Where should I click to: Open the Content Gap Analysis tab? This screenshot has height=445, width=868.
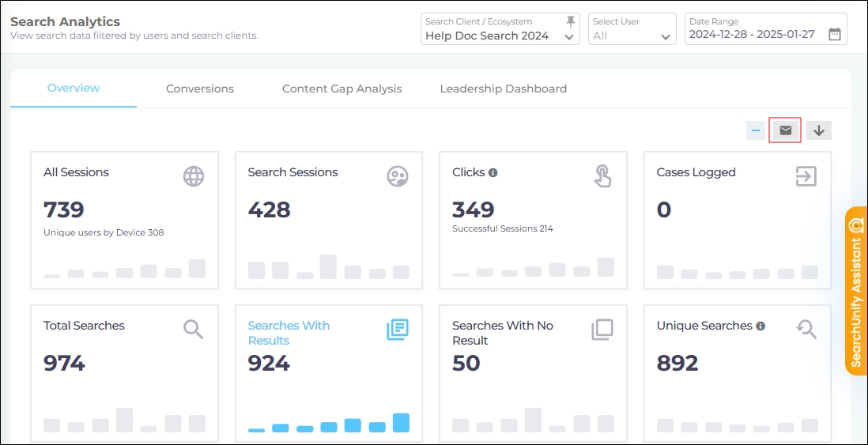(x=342, y=89)
